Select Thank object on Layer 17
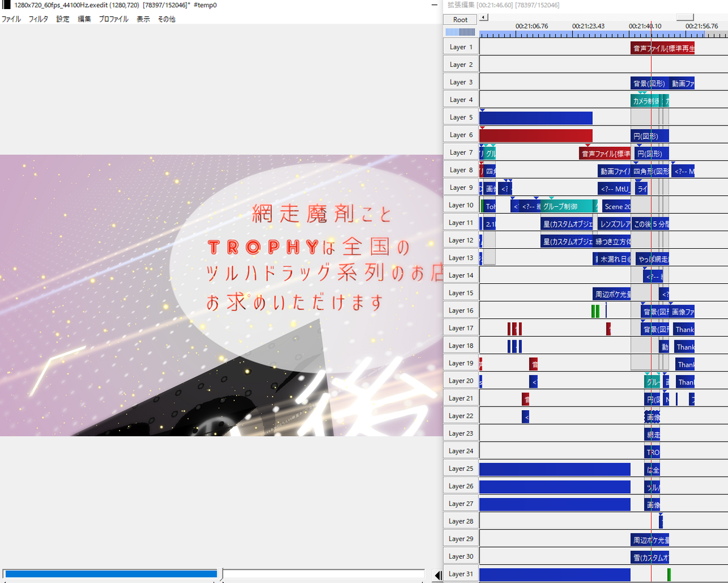This screenshot has width=728, height=583. pos(684,330)
